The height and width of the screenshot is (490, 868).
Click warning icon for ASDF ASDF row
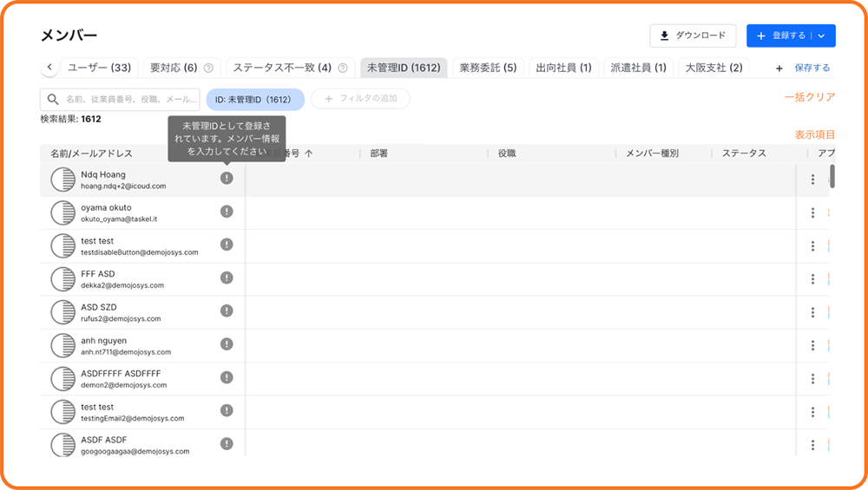[x=227, y=444]
